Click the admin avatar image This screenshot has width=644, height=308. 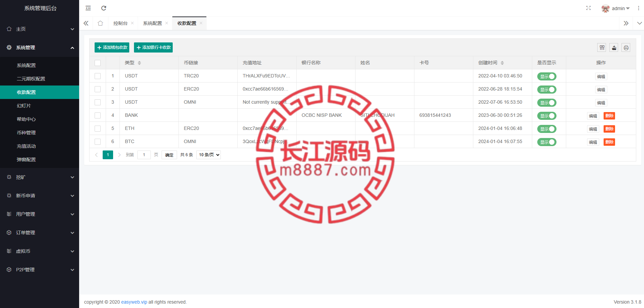(605, 8)
